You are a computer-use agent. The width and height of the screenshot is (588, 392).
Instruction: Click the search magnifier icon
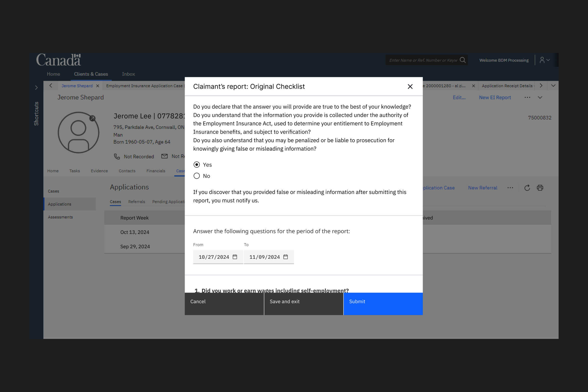[463, 60]
